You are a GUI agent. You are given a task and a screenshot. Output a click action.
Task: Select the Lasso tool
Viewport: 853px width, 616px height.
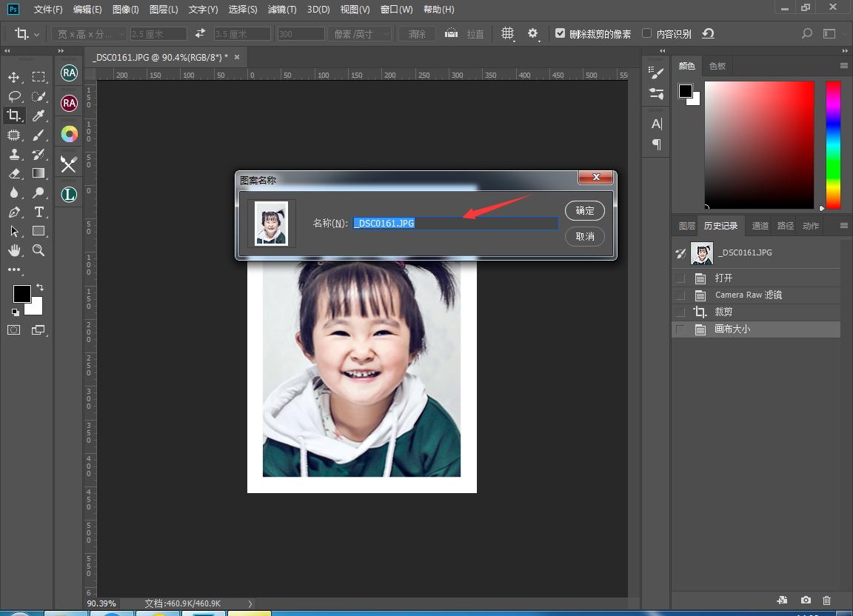tap(13, 96)
